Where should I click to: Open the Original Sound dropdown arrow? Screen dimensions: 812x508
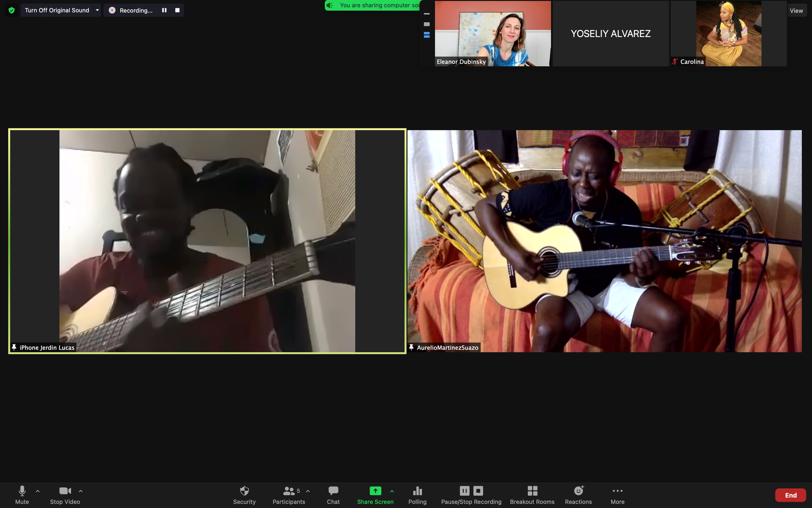pyautogui.click(x=97, y=10)
